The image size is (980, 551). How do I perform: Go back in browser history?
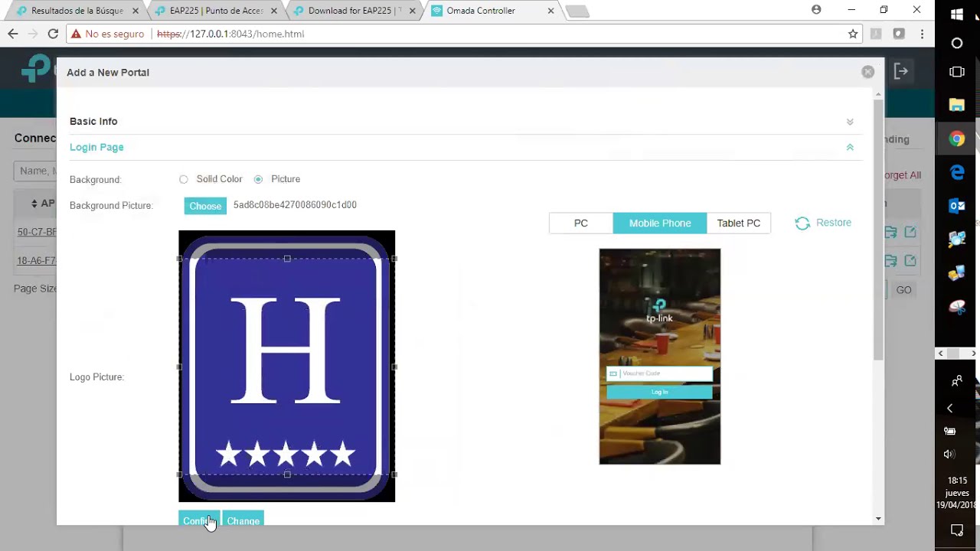pyautogui.click(x=13, y=34)
